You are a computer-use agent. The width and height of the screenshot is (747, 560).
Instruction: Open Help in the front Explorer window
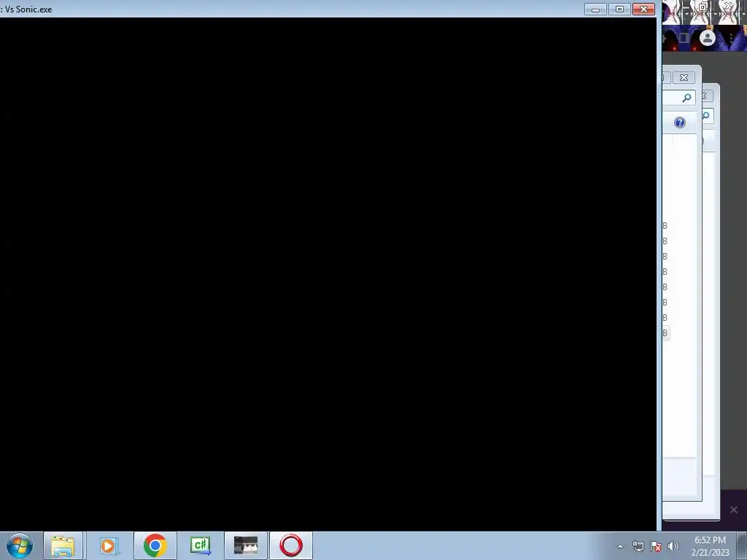point(680,122)
